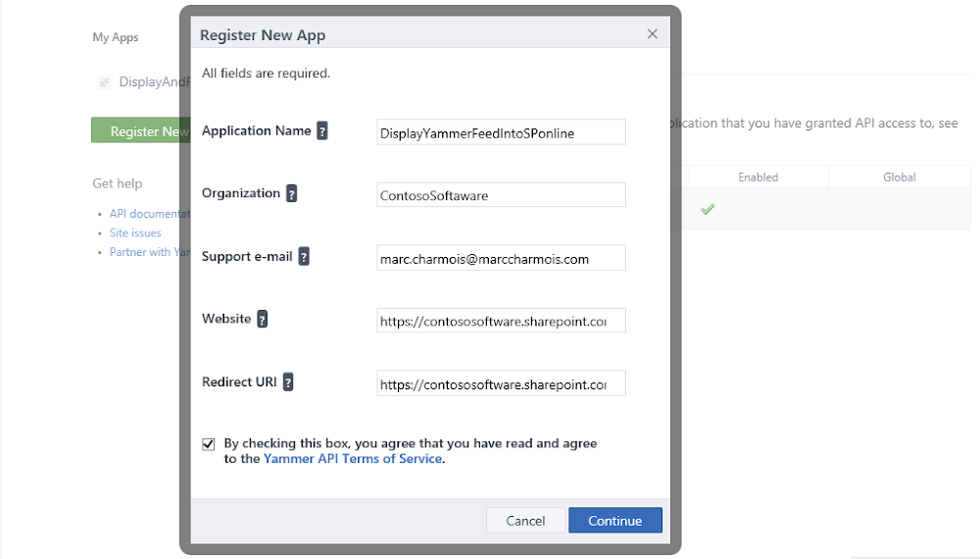Focus the Application Name text field
Viewport: 980px width, 559px height.
pyautogui.click(x=501, y=132)
